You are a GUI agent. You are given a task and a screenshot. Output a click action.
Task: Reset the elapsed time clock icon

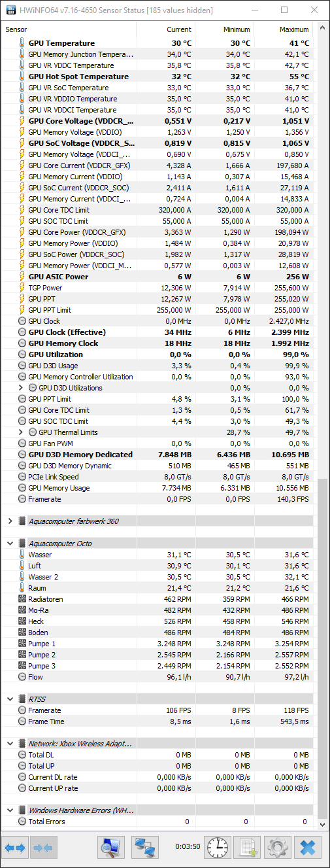218,848
